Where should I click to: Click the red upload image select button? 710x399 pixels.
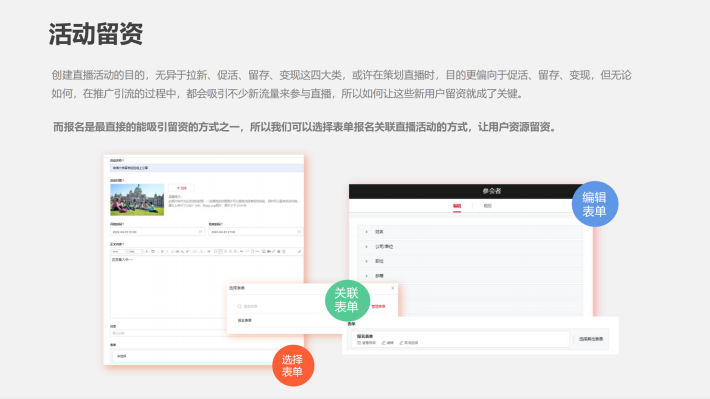(x=182, y=188)
